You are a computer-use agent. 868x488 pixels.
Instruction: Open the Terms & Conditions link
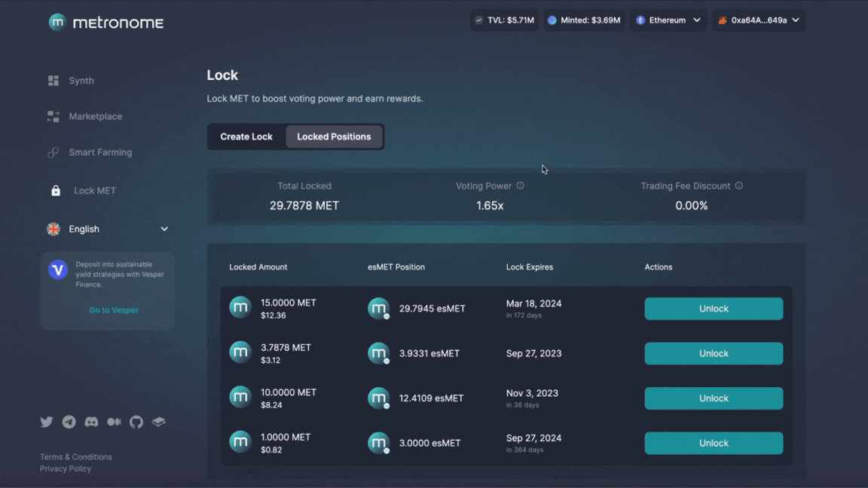76,457
